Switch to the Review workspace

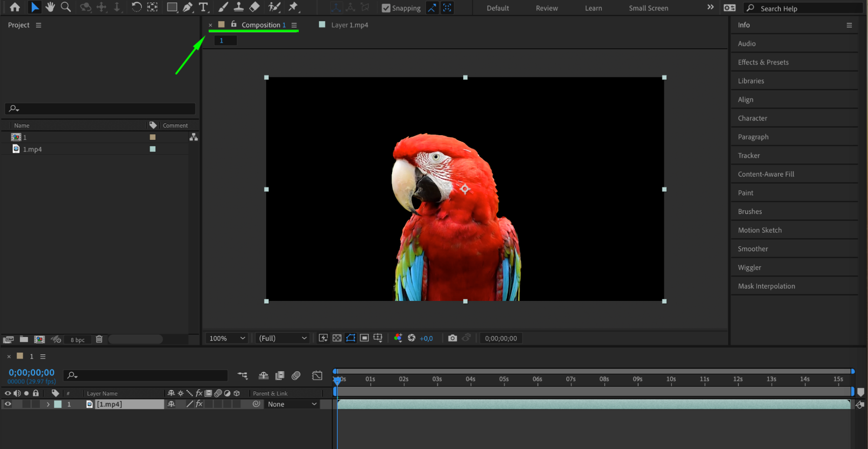[547, 8]
